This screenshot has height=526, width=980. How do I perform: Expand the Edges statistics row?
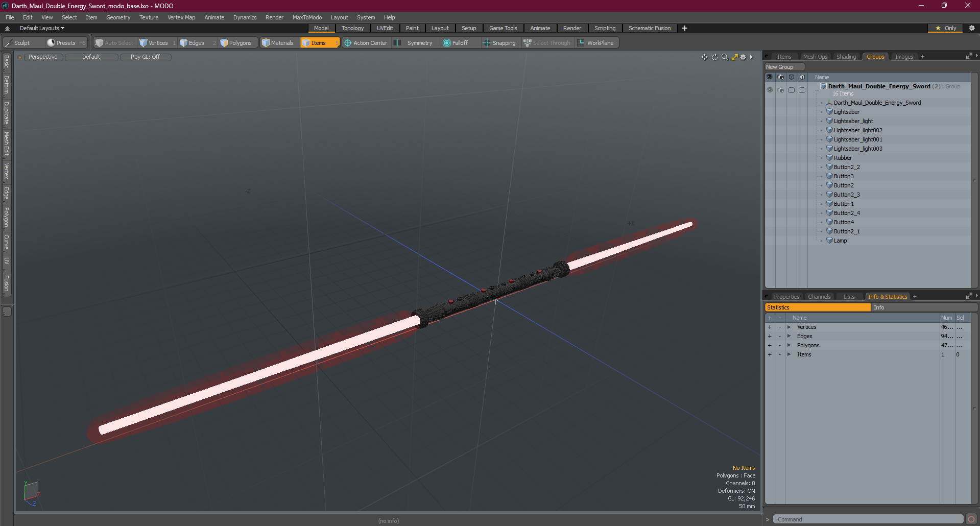click(x=789, y=336)
